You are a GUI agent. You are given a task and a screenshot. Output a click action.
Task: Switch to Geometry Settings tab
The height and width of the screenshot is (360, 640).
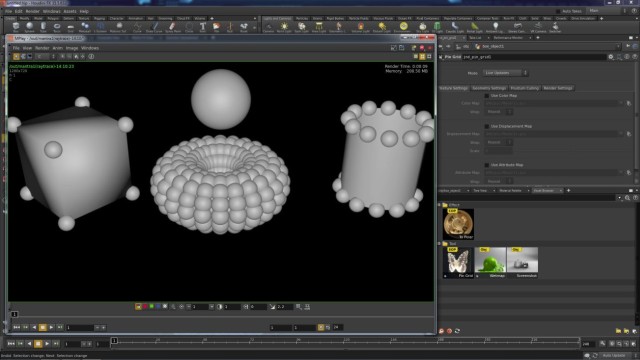pyautogui.click(x=489, y=88)
